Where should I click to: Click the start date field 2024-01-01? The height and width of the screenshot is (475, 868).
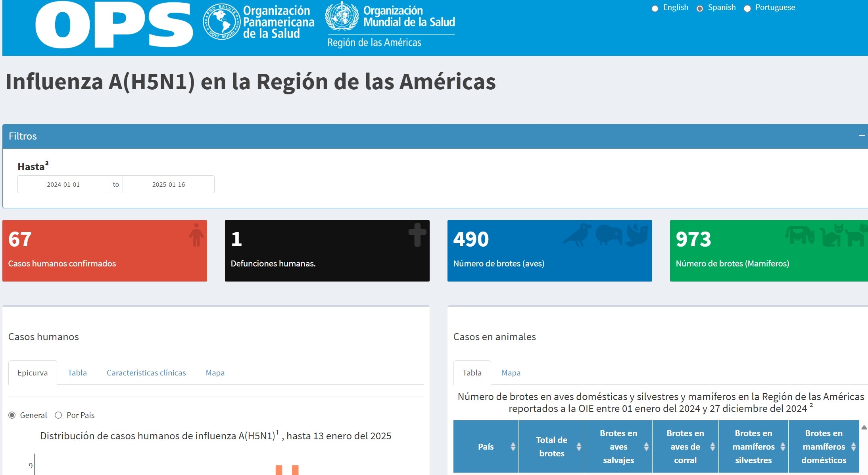[x=63, y=184]
